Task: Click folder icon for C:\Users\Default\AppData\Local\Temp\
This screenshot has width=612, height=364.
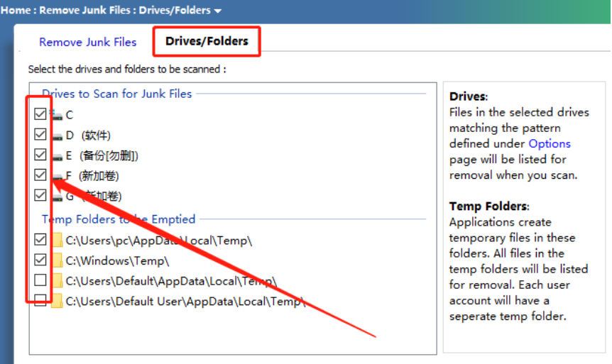Action: pyautogui.click(x=57, y=280)
